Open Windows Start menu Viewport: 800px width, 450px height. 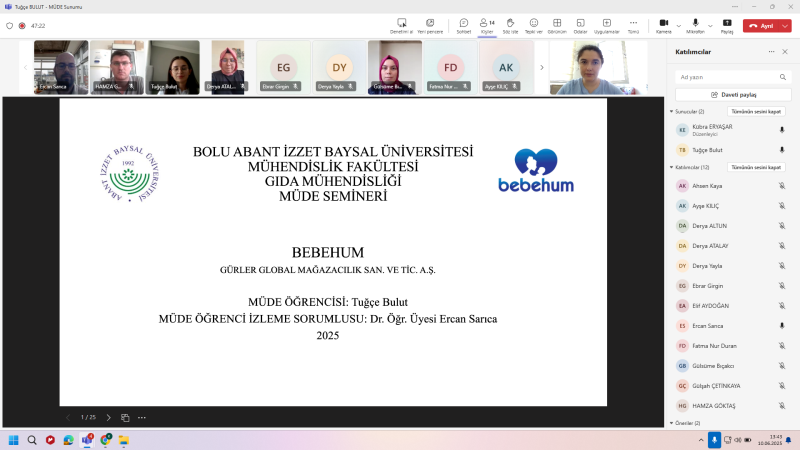pos(14,440)
